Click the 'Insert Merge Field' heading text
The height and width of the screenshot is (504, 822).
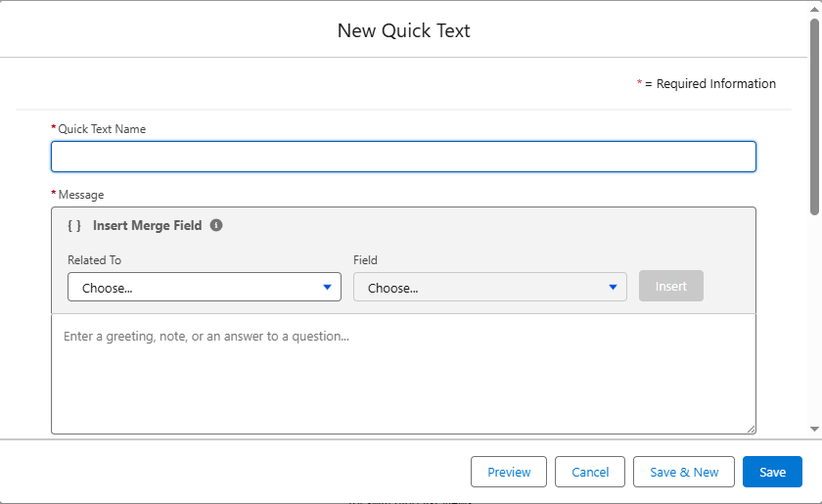coord(147,225)
